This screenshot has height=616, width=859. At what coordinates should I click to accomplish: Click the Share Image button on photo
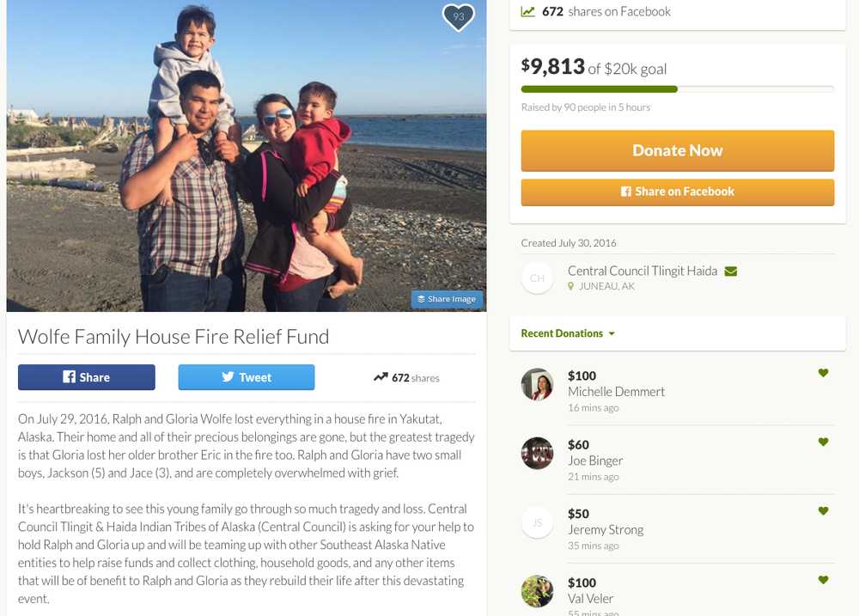pyautogui.click(x=447, y=299)
